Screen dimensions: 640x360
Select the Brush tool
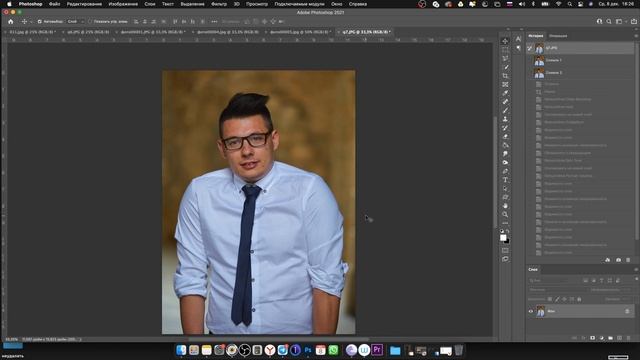point(505,110)
